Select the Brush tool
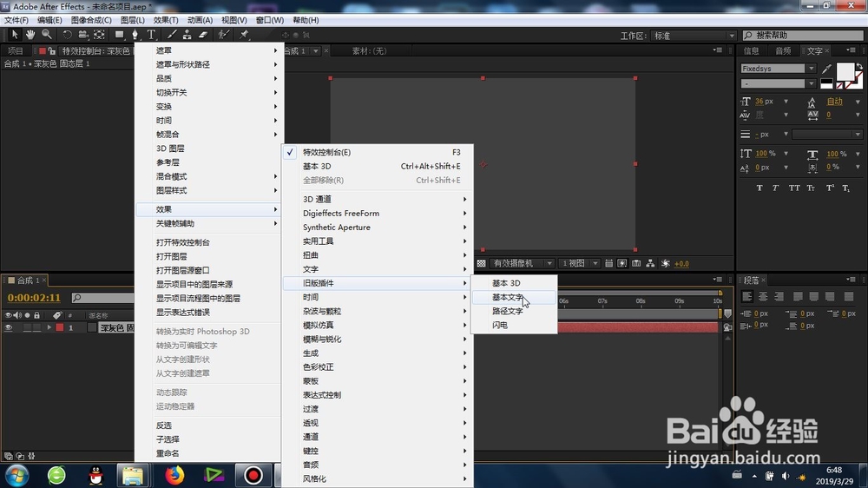Viewport: 868px width, 488px height. click(172, 35)
